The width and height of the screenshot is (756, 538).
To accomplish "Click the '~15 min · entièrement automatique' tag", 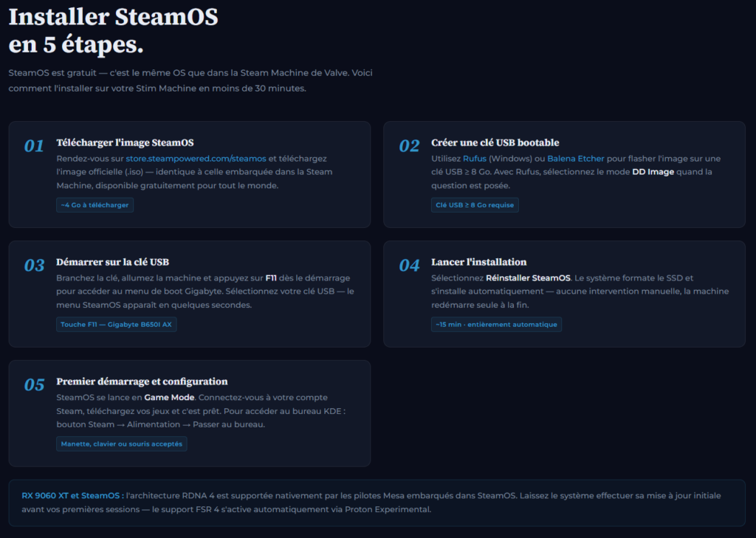I will 496,325.
